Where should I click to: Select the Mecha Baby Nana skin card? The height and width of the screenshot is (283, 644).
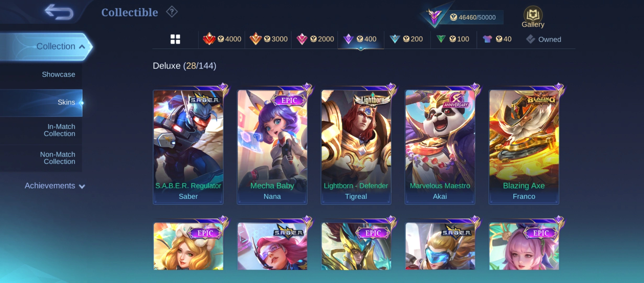[272, 147]
